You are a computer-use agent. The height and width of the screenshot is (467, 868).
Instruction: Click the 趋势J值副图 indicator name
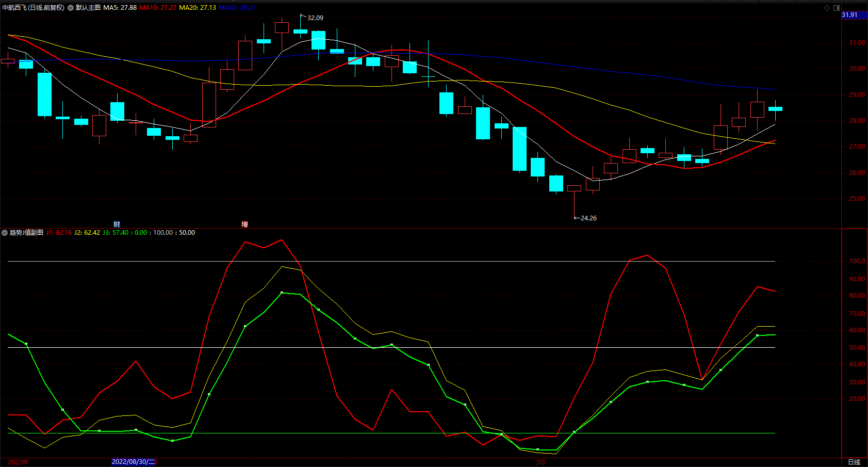pyautogui.click(x=26, y=233)
